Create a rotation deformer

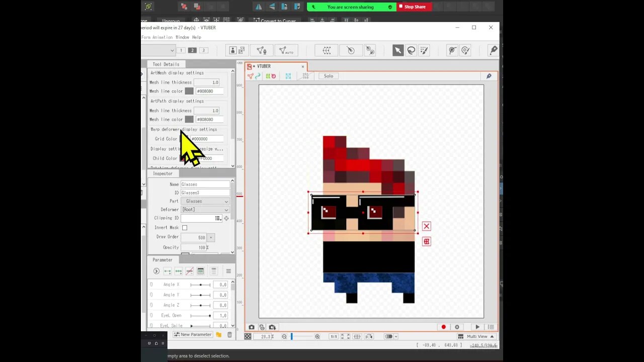(x=351, y=50)
